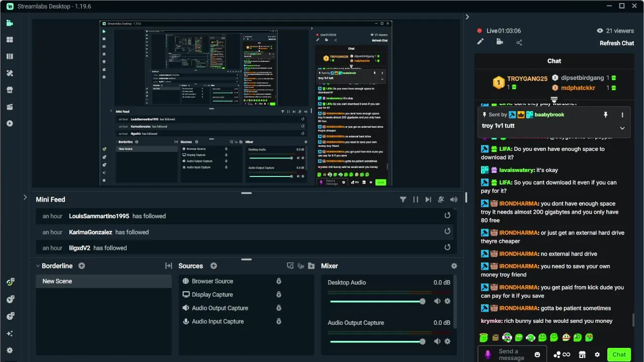Replay the LouisSammartino1995 follow alert
644x362 pixels.
[447, 216]
